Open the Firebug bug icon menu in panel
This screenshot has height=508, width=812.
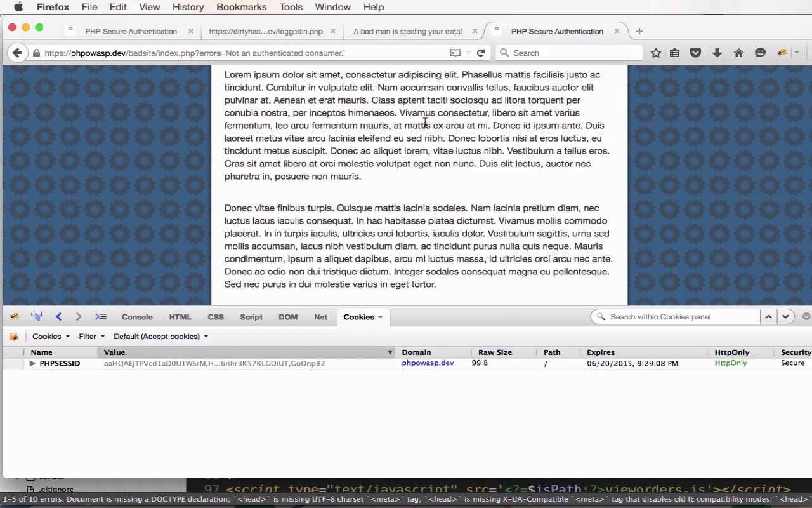(15, 316)
